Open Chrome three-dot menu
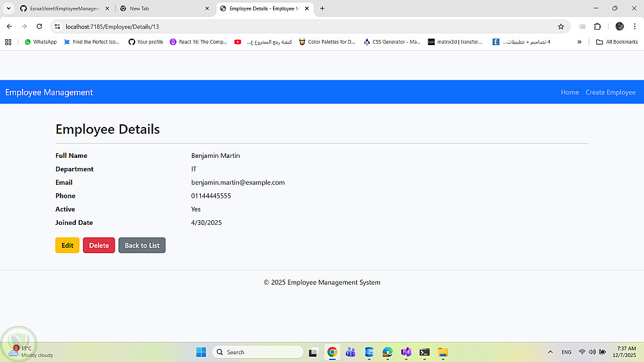Viewport: 644px width, 362px height. click(634, 26)
